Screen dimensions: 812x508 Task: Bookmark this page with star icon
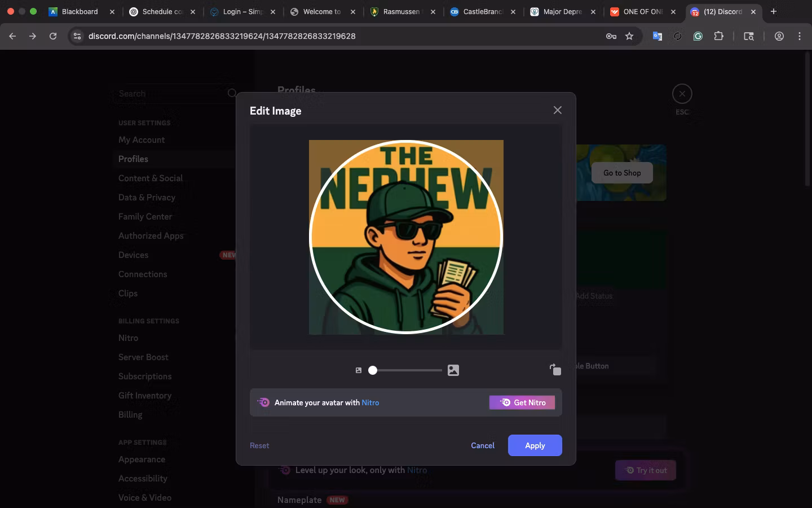coord(629,36)
